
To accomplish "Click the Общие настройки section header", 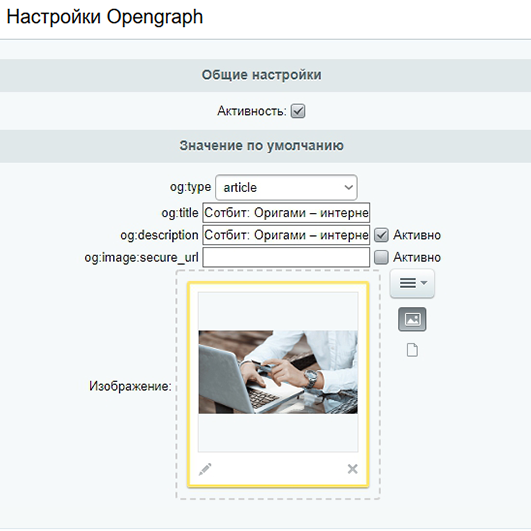I will tap(261, 75).
